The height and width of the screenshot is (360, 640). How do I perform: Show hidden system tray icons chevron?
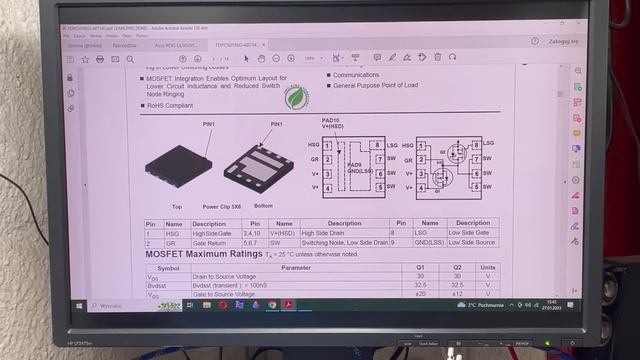click(x=511, y=305)
